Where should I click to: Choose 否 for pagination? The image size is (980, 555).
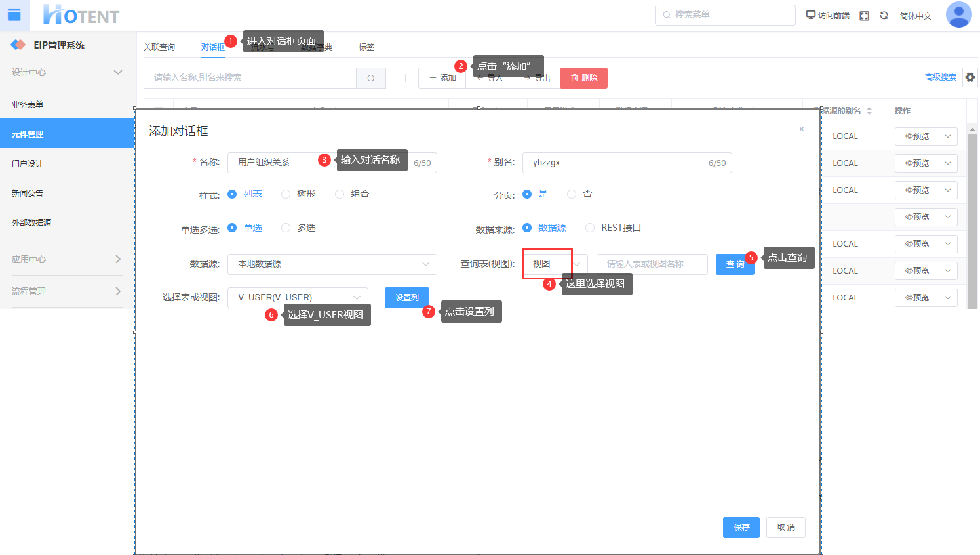point(572,194)
